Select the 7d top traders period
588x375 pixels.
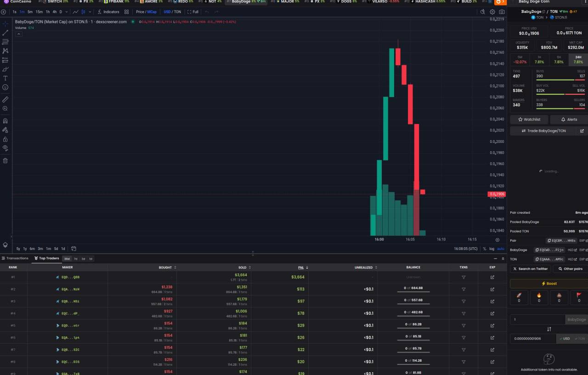76,259
